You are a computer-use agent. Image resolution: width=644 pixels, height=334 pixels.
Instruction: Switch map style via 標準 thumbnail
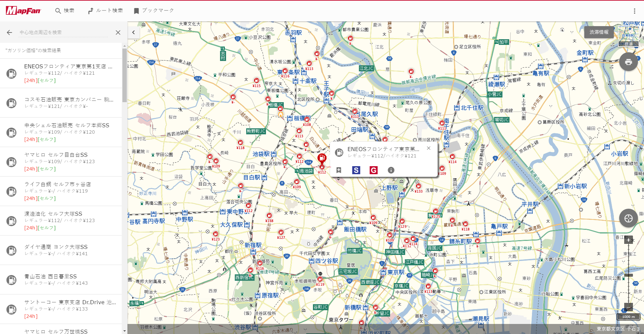628,37
